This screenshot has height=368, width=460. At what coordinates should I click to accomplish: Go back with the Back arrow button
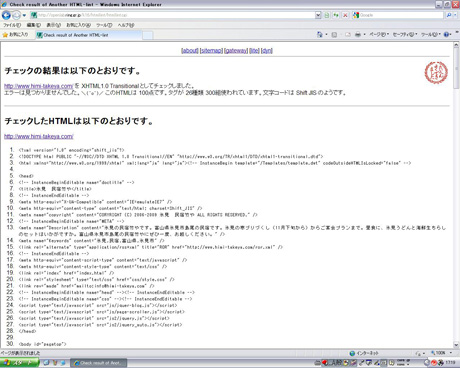(6, 15)
